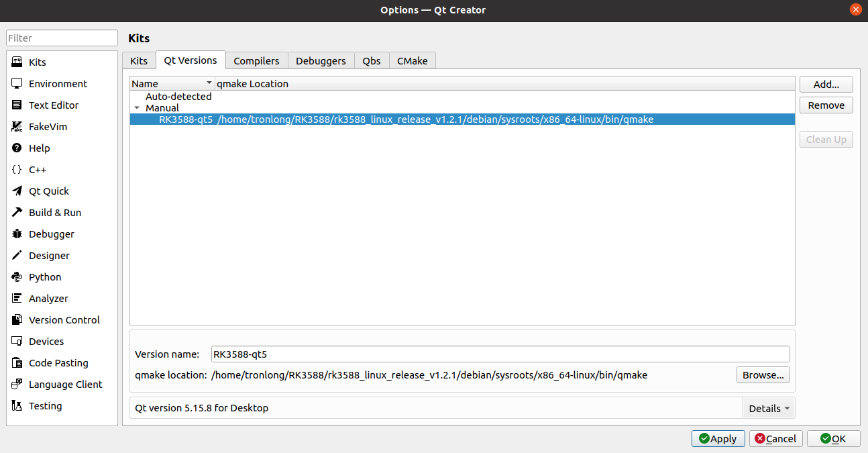The width and height of the screenshot is (868, 453).
Task: Open the Qt Quick paper-plane icon
Action: click(x=17, y=191)
